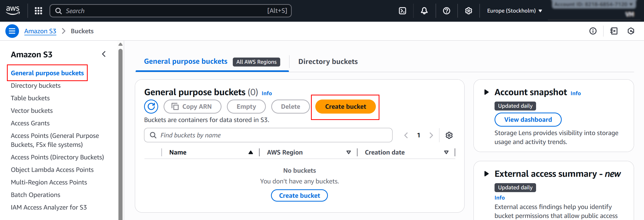Open Directory buckets in sidebar
The image size is (644, 220).
click(x=36, y=85)
